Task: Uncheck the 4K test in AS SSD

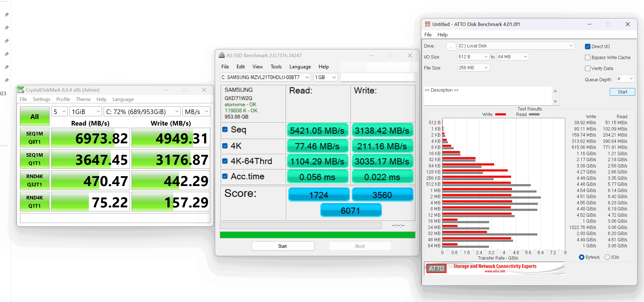Action: pos(225,146)
